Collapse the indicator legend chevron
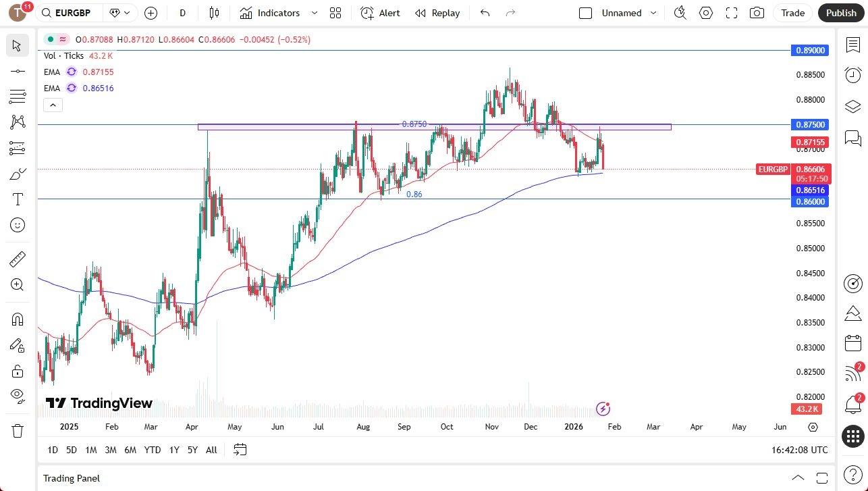The width and height of the screenshot is (868, 491). [53, 105]
